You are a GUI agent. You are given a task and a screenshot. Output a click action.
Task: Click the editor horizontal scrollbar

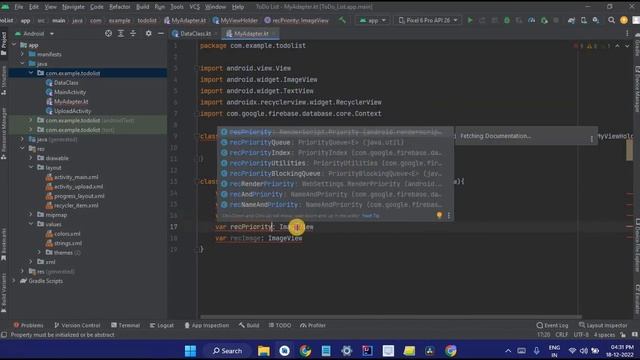coord(390,316)
